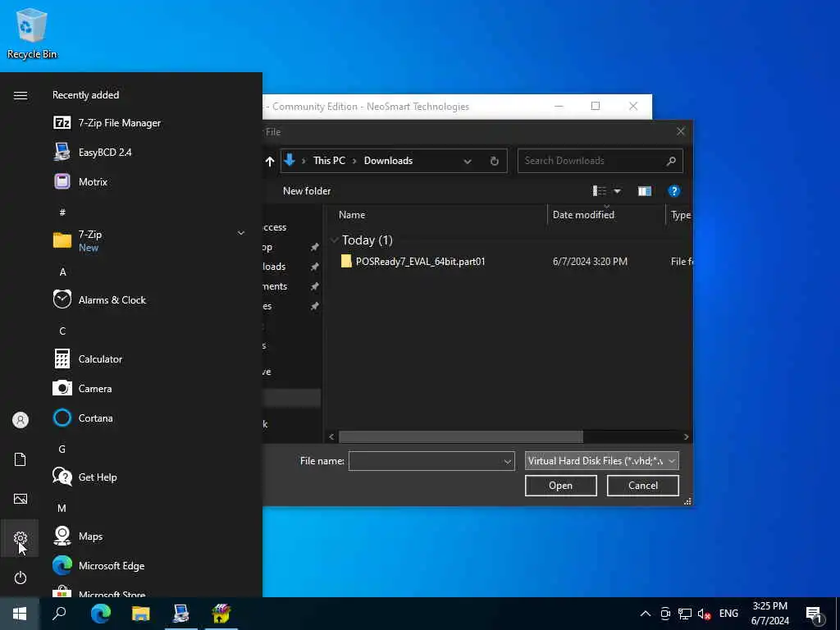This screenshot has height=630, width=840.
Task: Click the Power button in Start
Action: coord(21,577)
